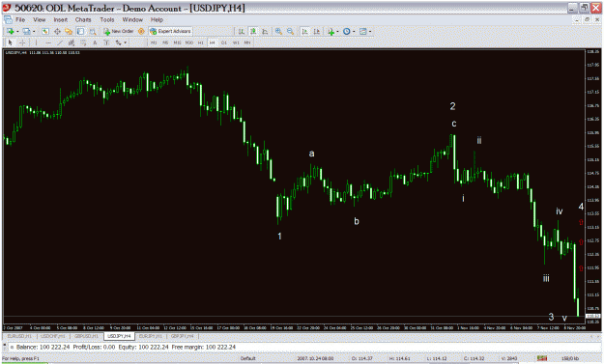The image size is (604, 364).
Task: Open the Insert menu
Action: point(60,19)
